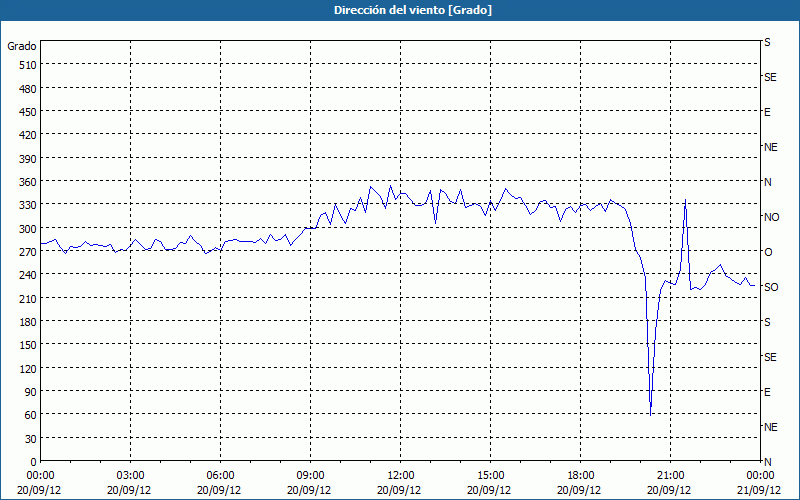
Task: Select the 30 value on the y-axis
Action: [x=31, y=439]
